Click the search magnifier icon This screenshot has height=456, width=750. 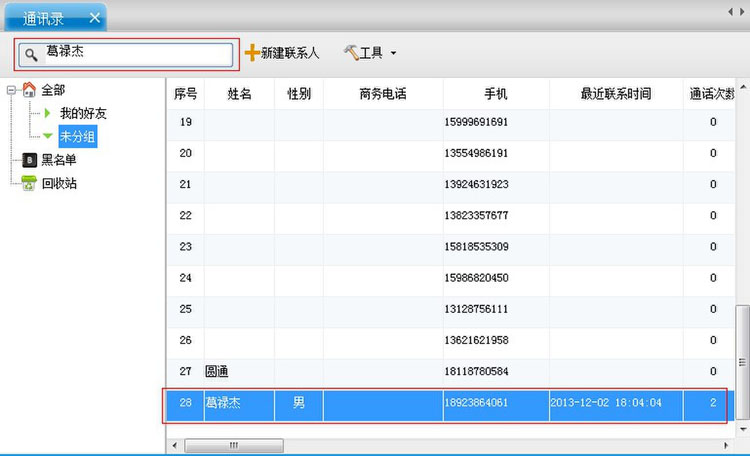[x=31, y=55]
